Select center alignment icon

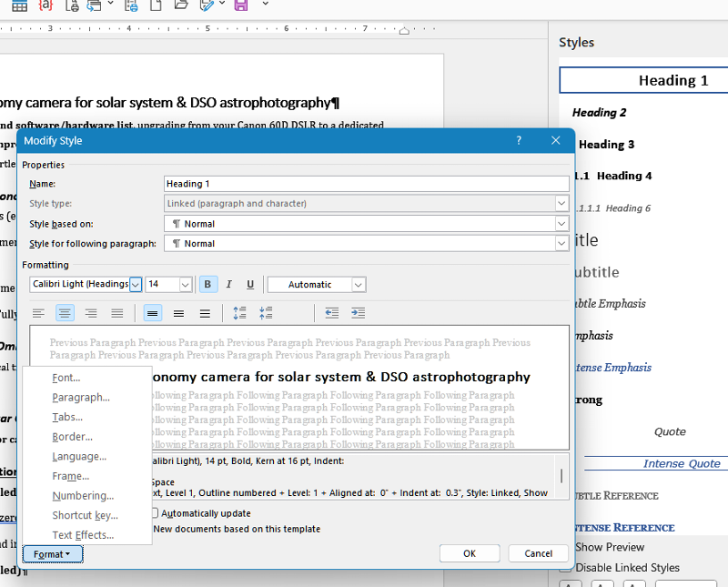pyautogui.click(x=65, y=313)
